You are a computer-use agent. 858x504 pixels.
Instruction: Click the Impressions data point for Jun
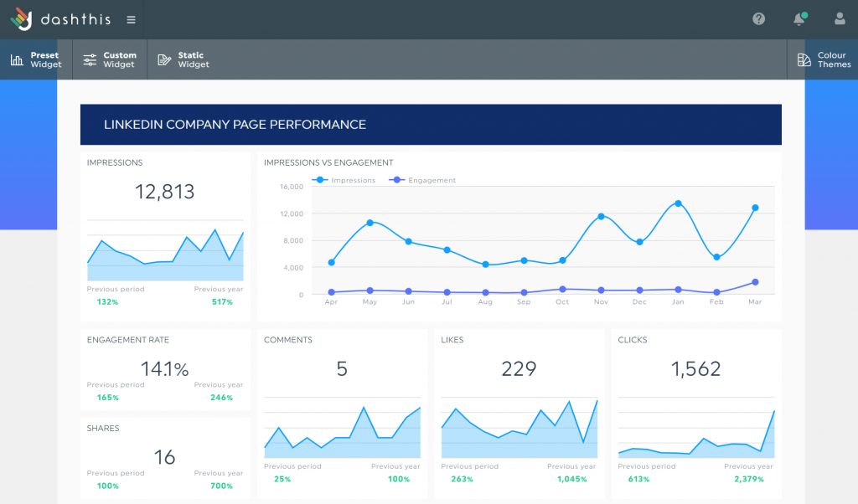pos(408,241)
